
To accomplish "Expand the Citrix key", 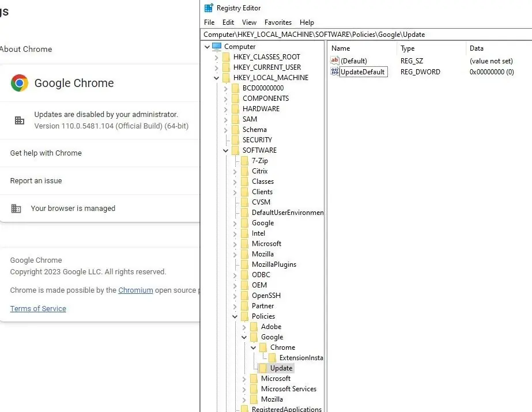I will coord(235,172).
